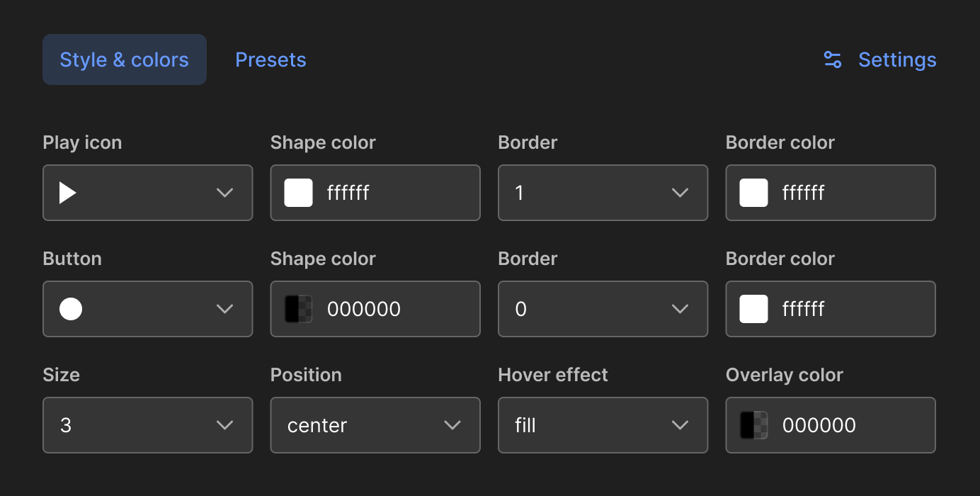Select the Style & colors tab

point(124,60)
